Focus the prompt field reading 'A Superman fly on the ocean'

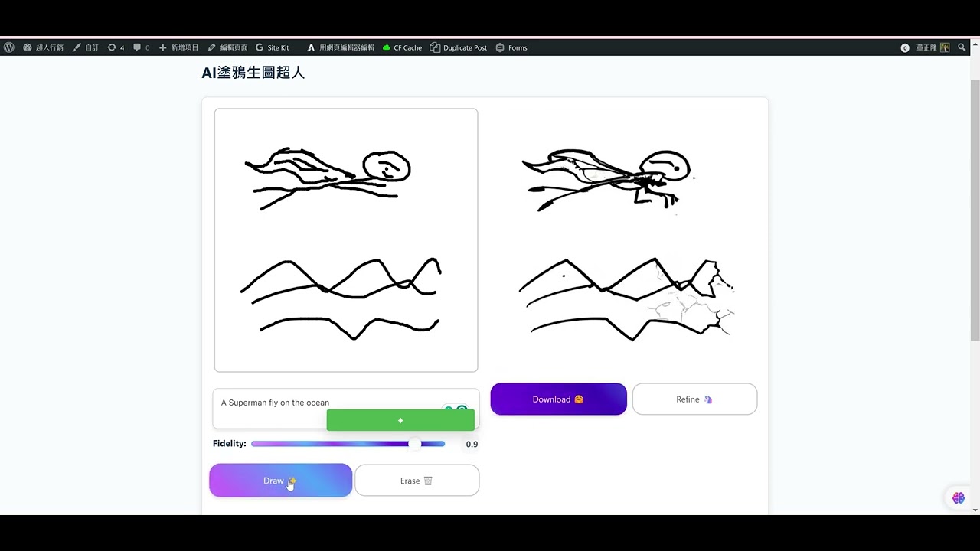pos(346,409)
